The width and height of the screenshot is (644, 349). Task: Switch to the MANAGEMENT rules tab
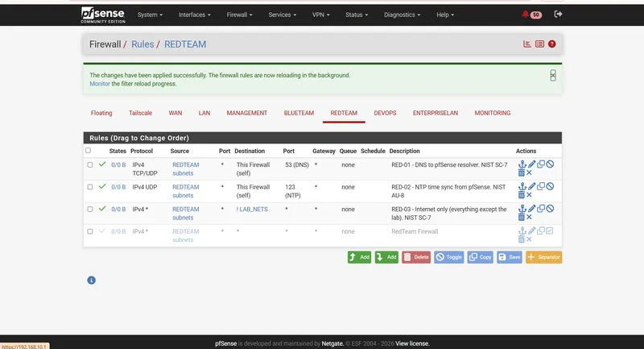click(x=247, y=113)
